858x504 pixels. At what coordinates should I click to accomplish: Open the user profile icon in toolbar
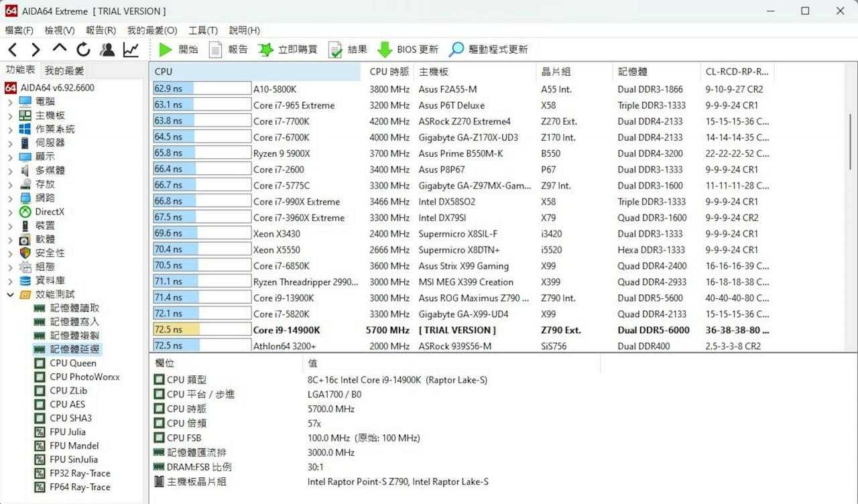pyautogui.click(x=107, y=50)
